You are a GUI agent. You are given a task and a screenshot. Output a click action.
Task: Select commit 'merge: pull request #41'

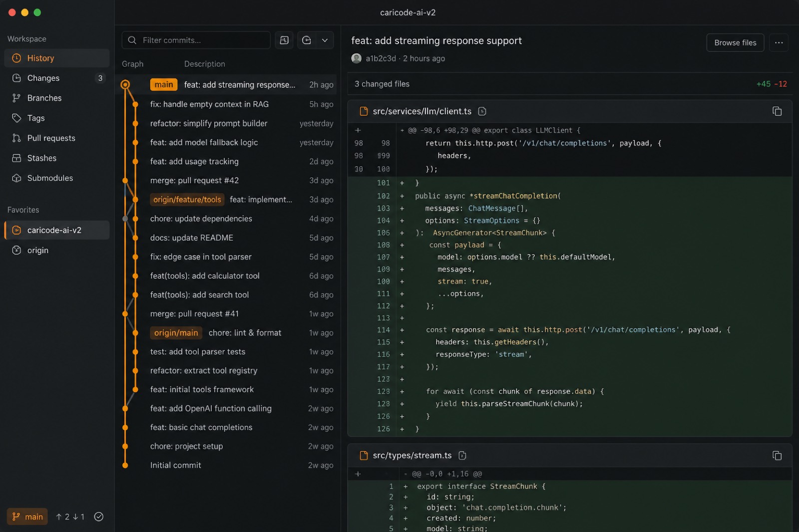227,313
